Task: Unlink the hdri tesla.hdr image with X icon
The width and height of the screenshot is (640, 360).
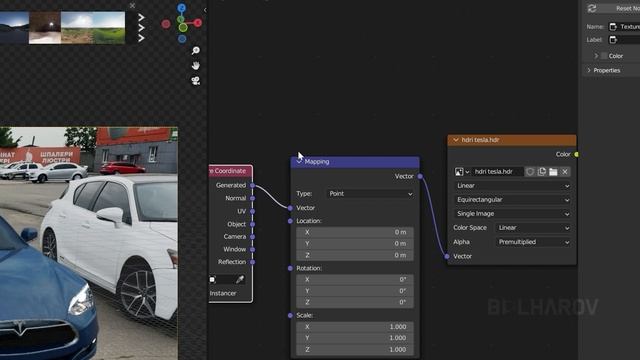Action: click(x=565, y=172)
